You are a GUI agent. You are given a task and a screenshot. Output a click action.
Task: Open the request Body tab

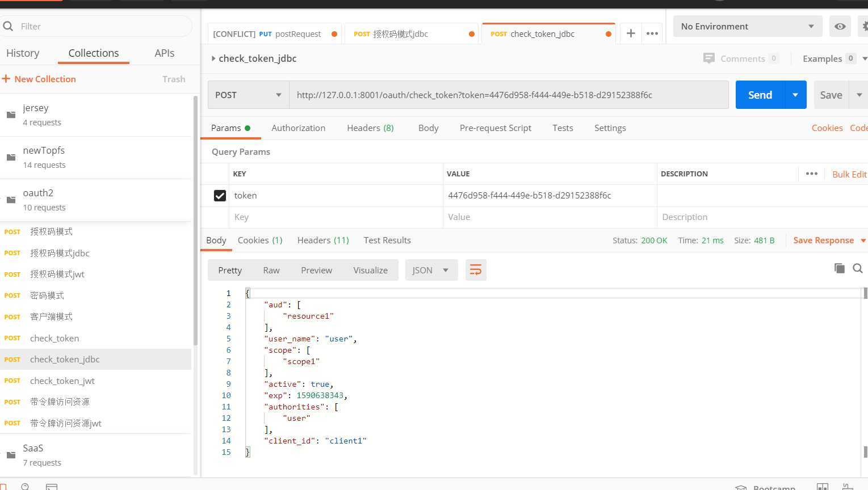(429, 128)
